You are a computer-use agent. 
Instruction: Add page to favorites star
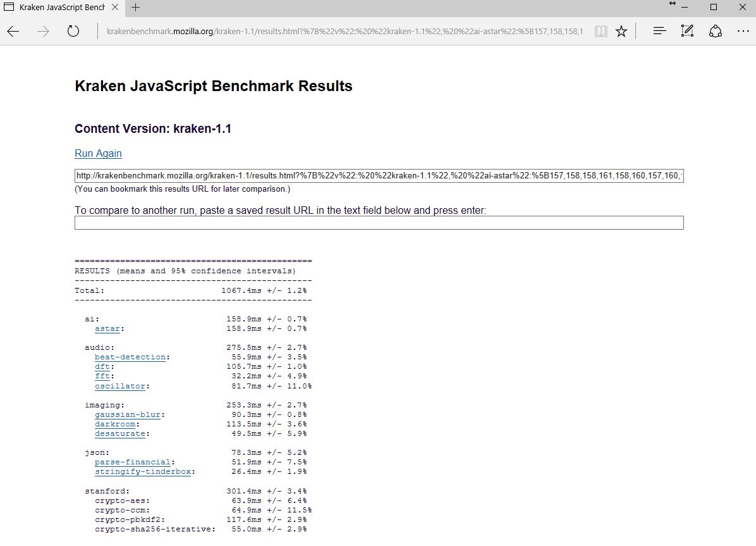(621, 32)
